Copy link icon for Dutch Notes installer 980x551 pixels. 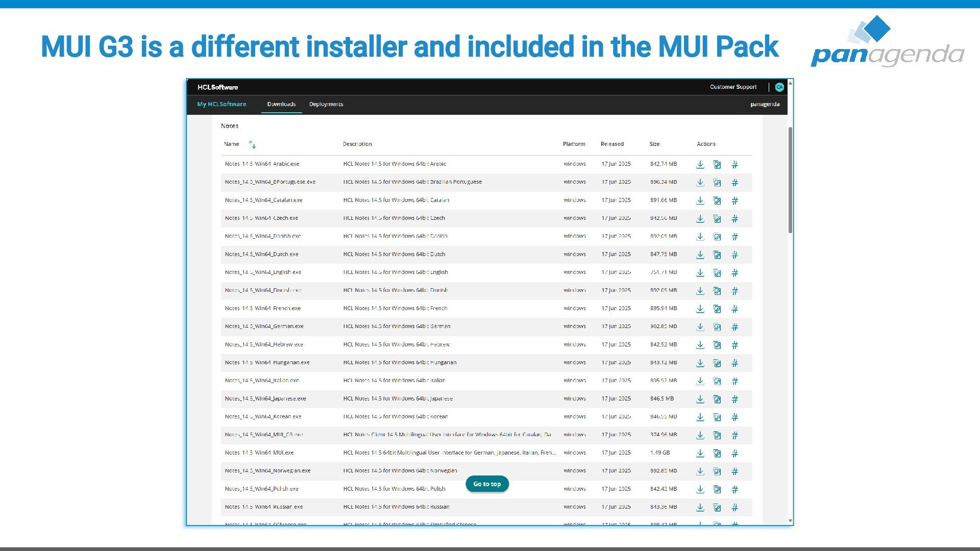pyautogui.click(x=717, y=255)
